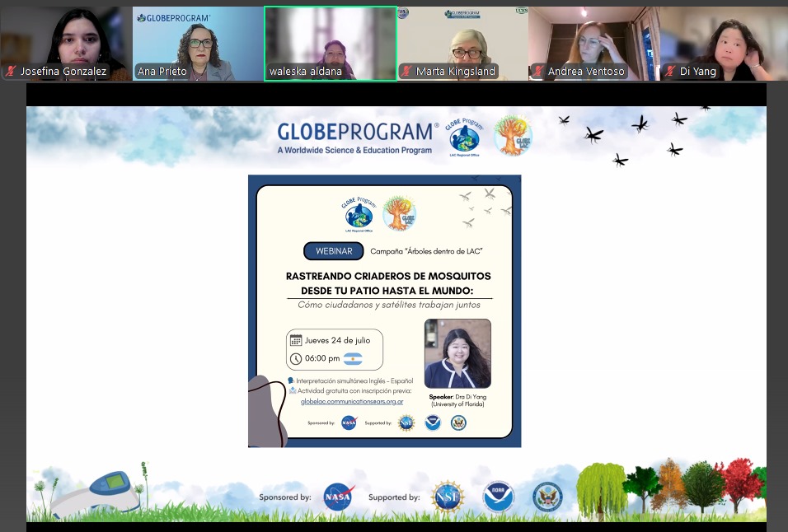
Task: Click Dra Di Yang speaker photo on flyer
Action: pos(457,353)
